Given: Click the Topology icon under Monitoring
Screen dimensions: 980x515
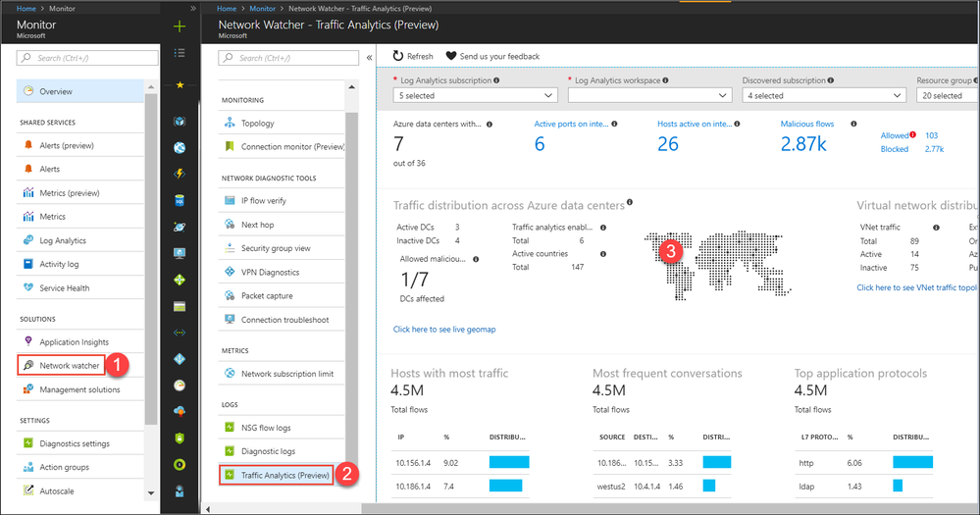Looking at the screenshot, I should coord(230,123).
